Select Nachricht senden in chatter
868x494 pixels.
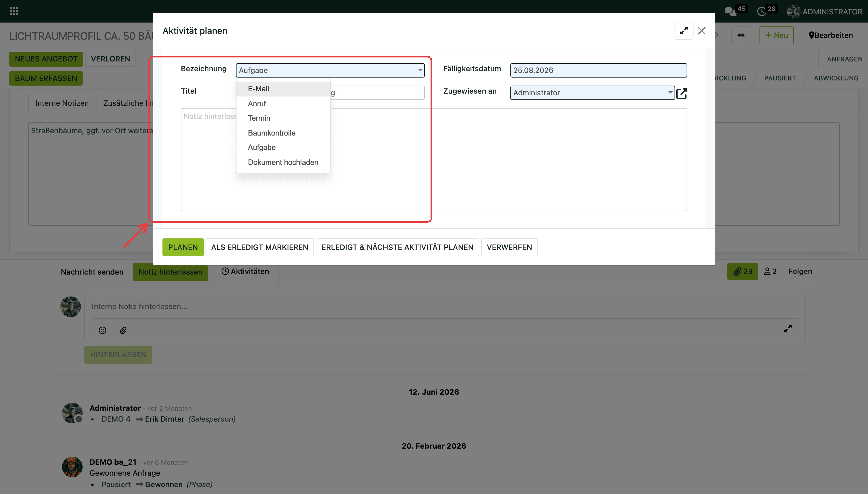pos(92,272)
